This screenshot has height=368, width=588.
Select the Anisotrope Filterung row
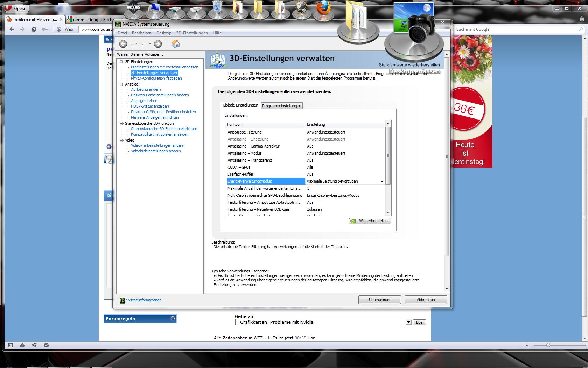[305, 132]
